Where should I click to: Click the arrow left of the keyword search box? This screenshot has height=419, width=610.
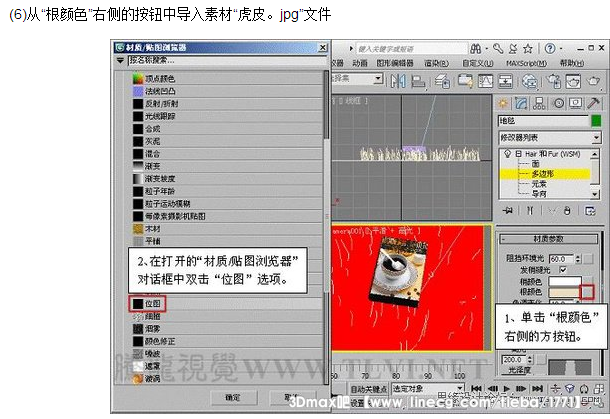(x=351, y=49)
